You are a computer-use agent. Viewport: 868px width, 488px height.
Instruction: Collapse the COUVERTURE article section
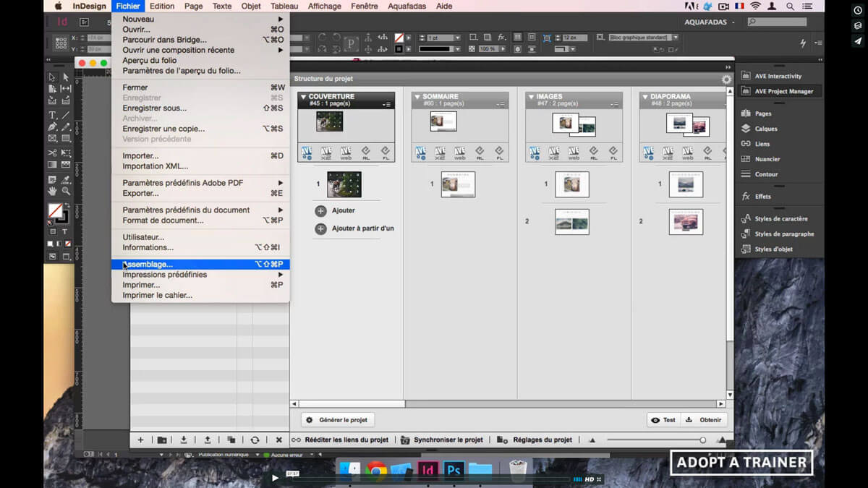[x=303, y=96]
